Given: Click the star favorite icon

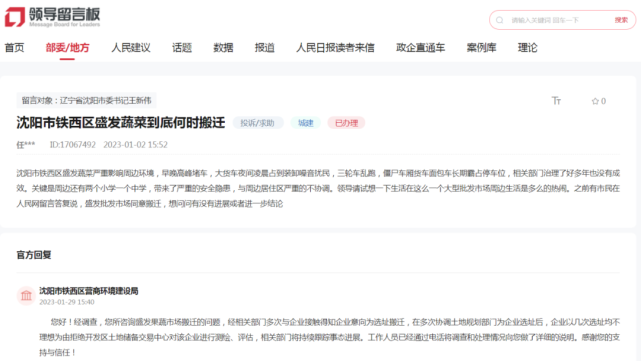Looking at the screenshot, I should [x=595, y=101].
